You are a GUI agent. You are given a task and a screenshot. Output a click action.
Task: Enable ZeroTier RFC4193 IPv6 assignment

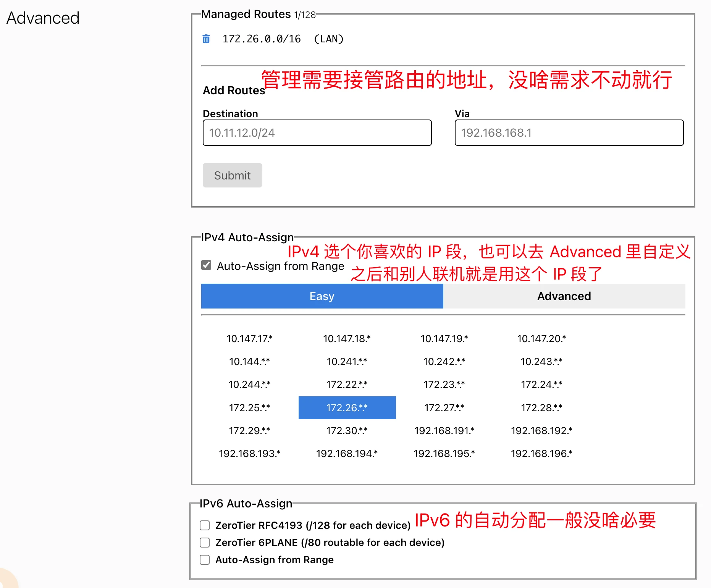click(205, 526)
